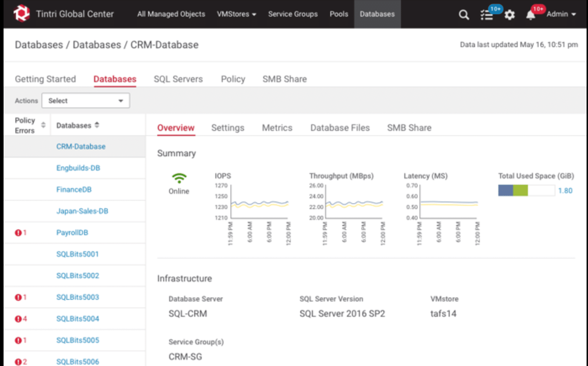
Task: Click the SQLBits5006 policy error icon
Action: tap(18, 362)
